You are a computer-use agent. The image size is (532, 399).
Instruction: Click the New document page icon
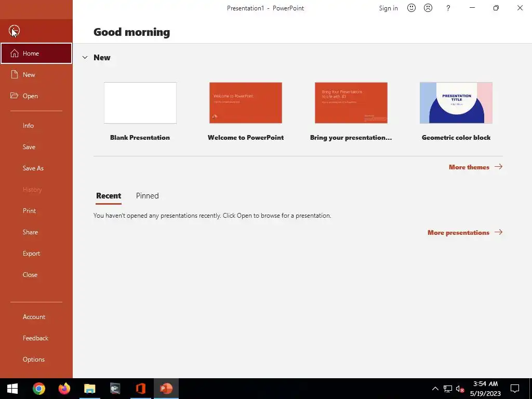coord(14,75)
